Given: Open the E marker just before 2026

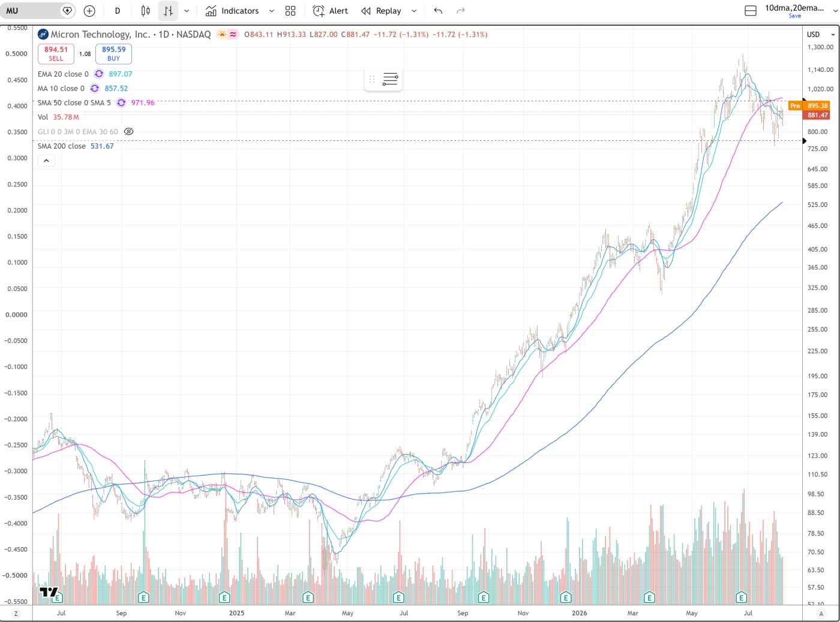Looking at the screenshot, I should coord(565,598).
